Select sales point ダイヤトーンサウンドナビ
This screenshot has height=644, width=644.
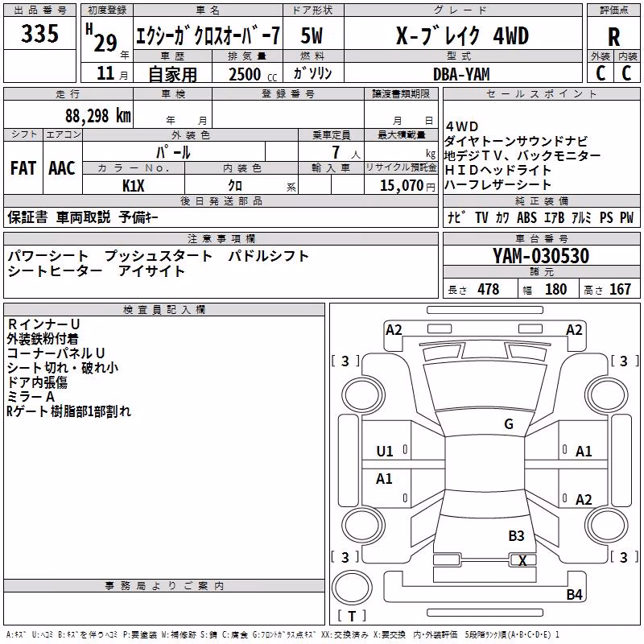[516, 142]
